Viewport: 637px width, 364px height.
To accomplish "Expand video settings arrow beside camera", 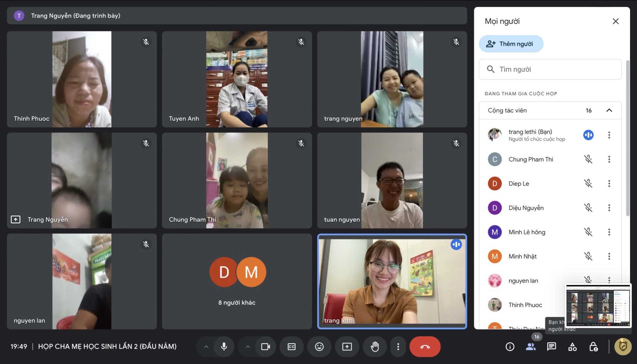I will pyautogui.click(x=248, y=347).
